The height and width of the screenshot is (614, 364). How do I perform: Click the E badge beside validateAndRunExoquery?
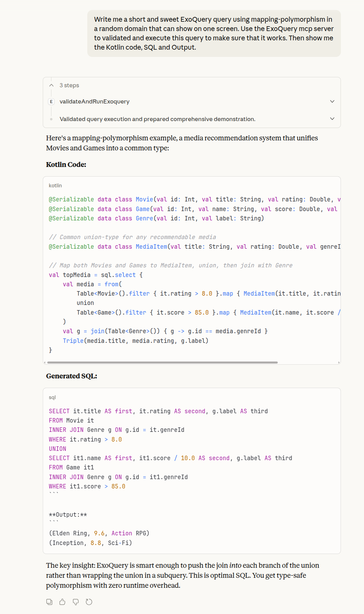pyautogui.click(x=51, y=101)
